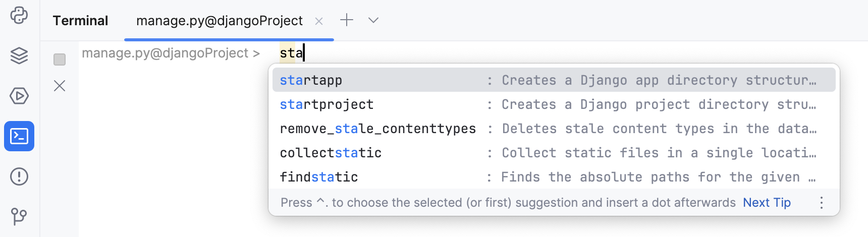The height and width of the screenshot is (237, 868).
Task: Select collectstatic from the suggestions
Action: (x=331, y=153)
